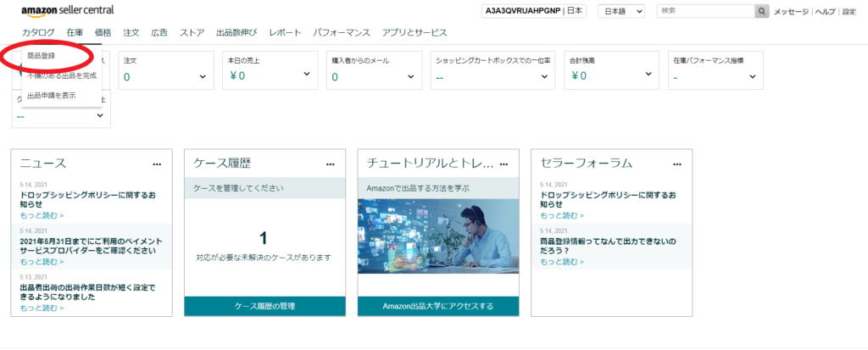Open the ヘルプ link
Viewport: 868px width, 350px height.
pos(826,12)
